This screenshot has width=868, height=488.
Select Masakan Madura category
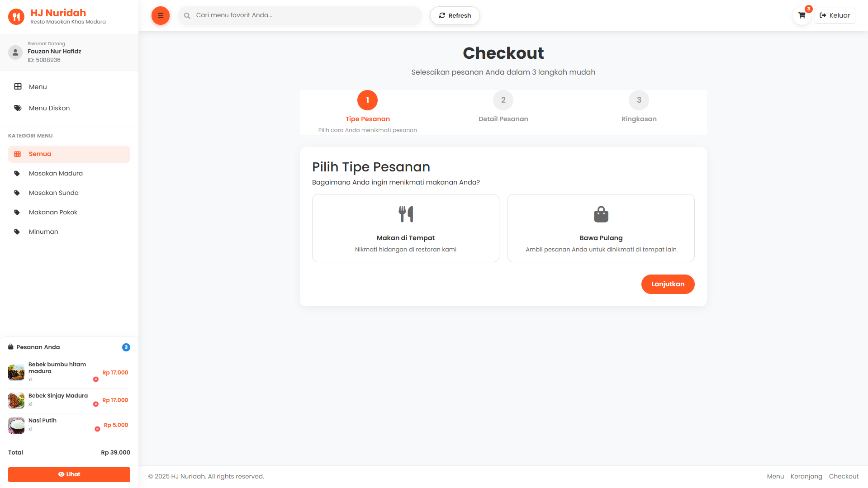[x=56, y=173]
